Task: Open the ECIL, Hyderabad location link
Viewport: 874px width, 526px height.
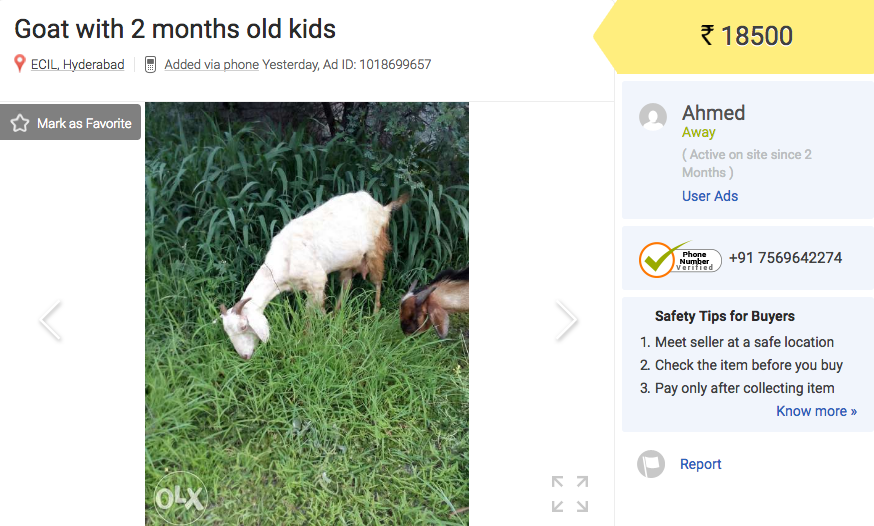Action: tap(77, 65)
